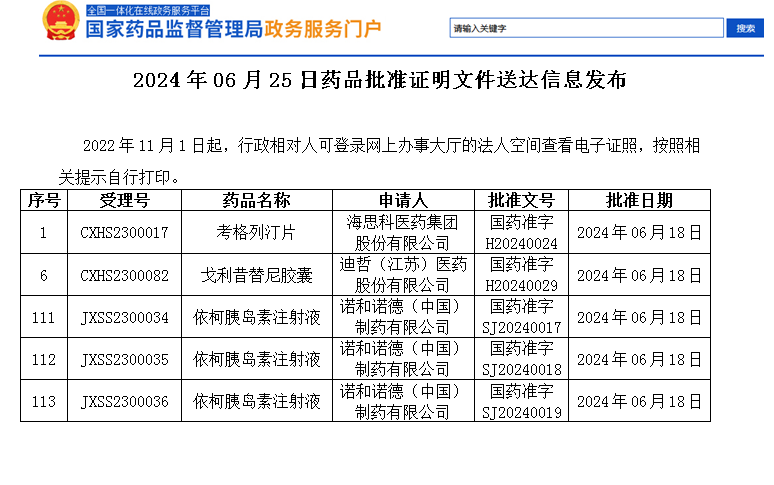Click drug name 戈利昔替尼胶囊

[x=257, y=275]
